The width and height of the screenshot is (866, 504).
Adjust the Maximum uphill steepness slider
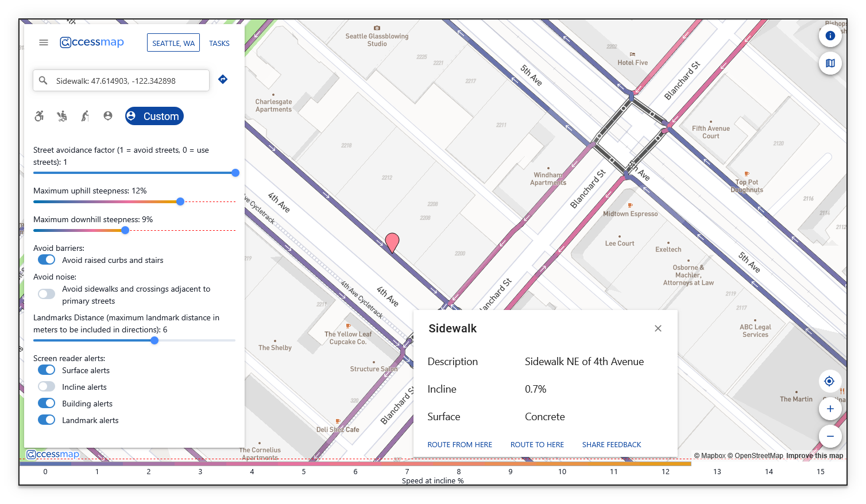coord(180,201)
